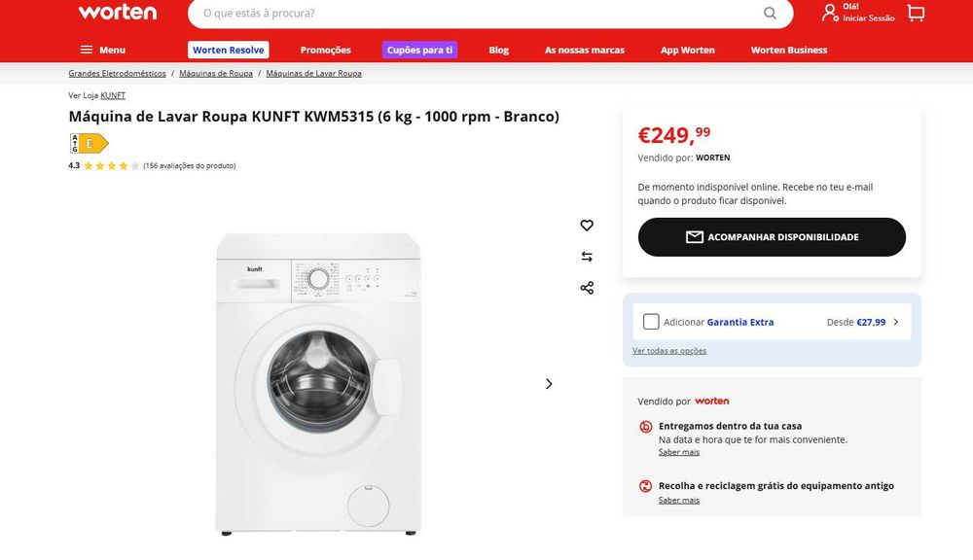The image size is (973, 560).
Task: Open Cupões para ti offer
Action: tap(419, 50)
